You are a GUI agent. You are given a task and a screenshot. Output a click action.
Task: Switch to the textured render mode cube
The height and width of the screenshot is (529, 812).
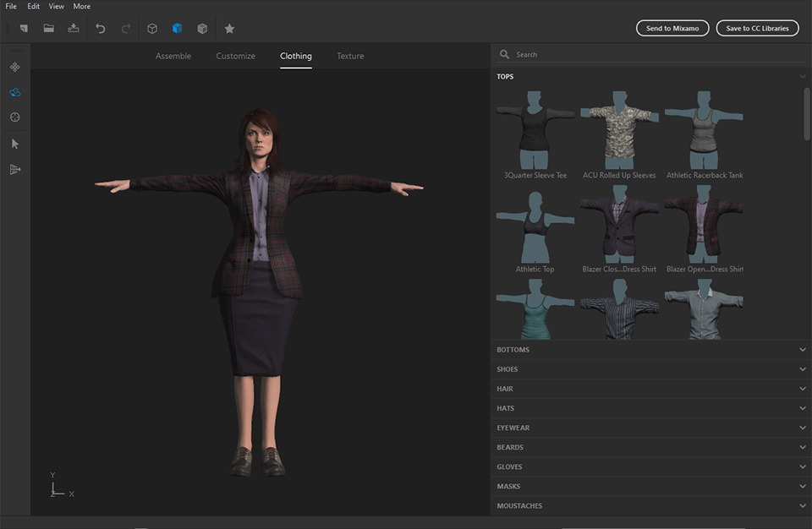[x=203, y=28]
